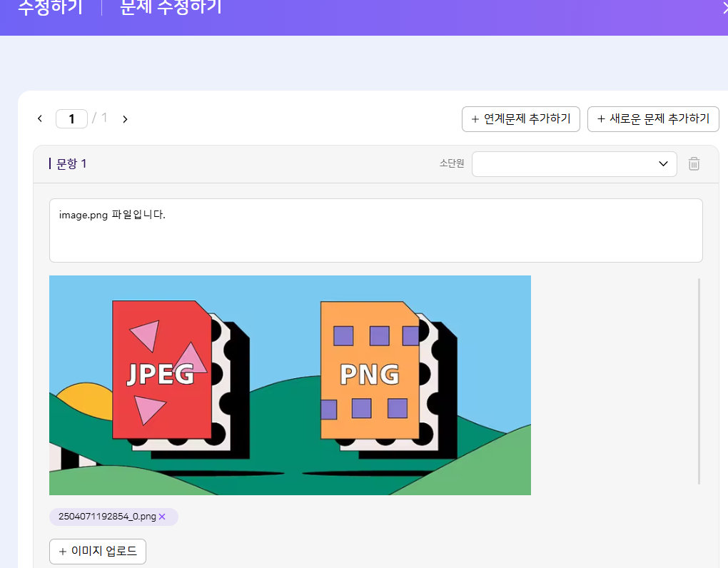Select the 수정하기 header title
728x568 pixels.
(x=50, y=8)
